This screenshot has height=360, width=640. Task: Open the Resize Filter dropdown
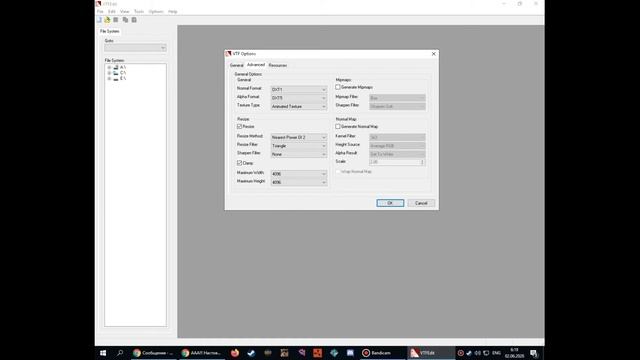[x=299, y=146]
